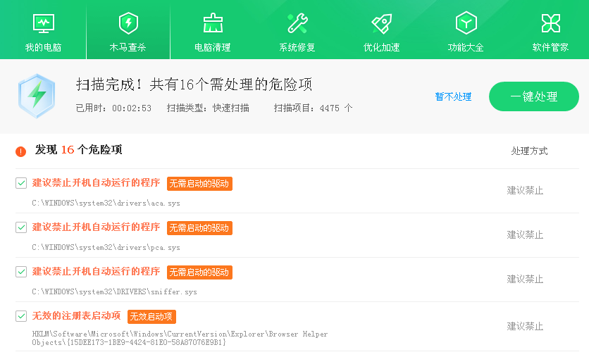Viewport: 589px width, 364px height.
Task: Open the 我的电脑 monitor icon
Action: [x=43, y=23]
